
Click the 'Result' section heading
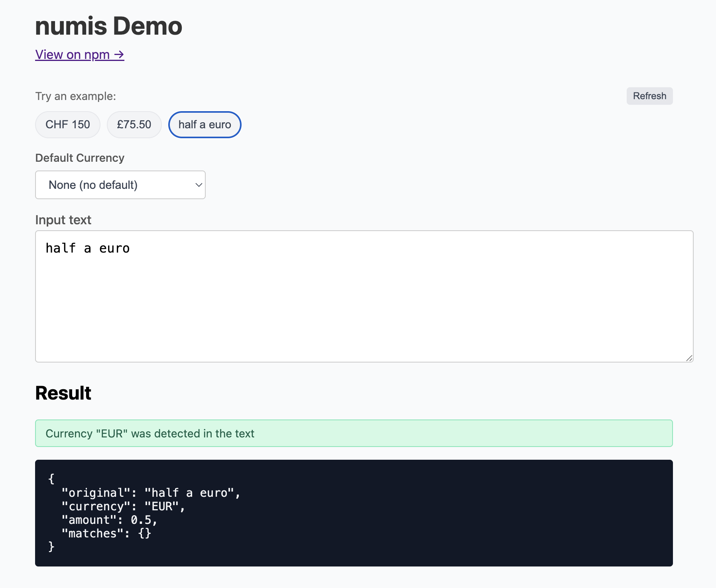point(63,393)
